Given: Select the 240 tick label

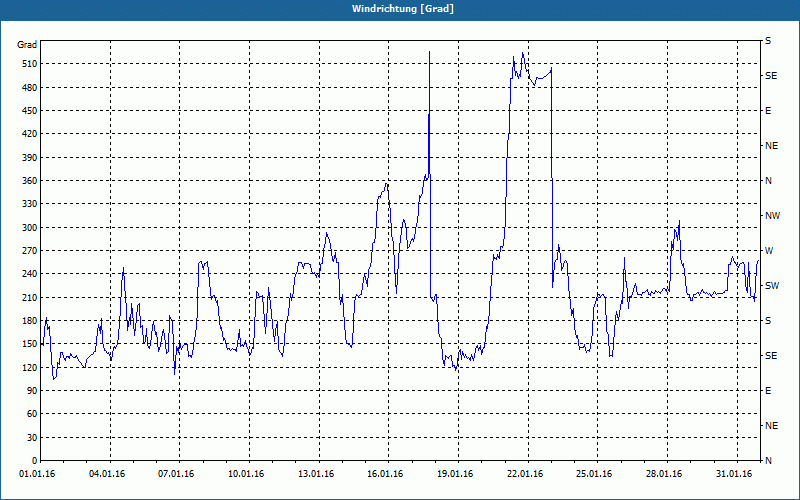Looking at the screenshot, I should point(30,274).
